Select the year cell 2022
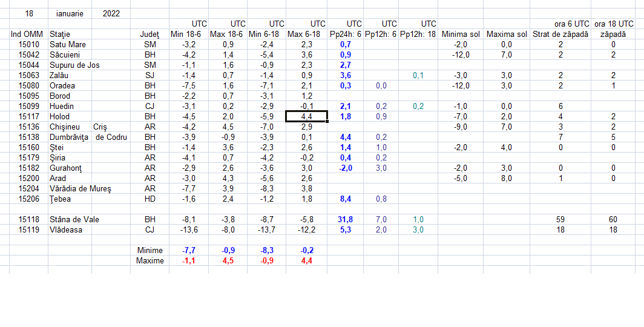The image size is (644, 327). pos(111,13)
